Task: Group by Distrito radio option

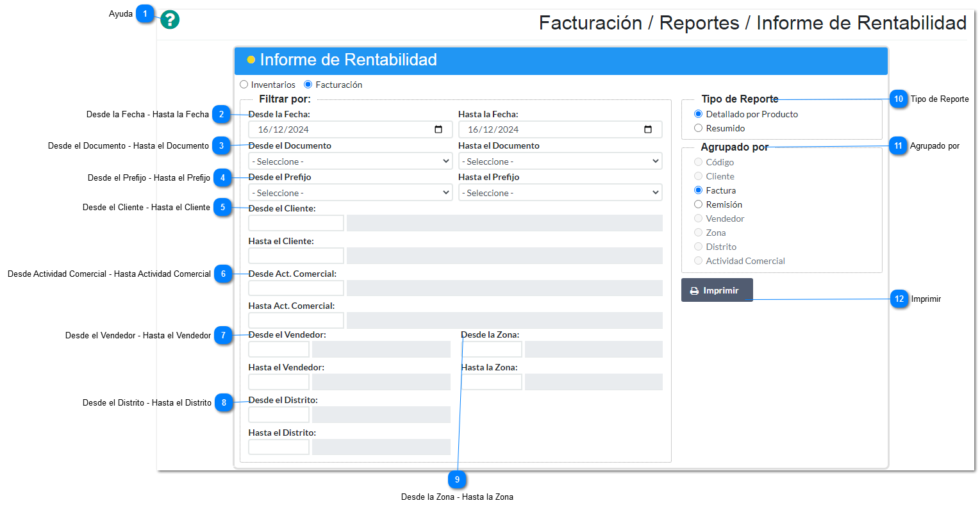Action: click(698, 247)
